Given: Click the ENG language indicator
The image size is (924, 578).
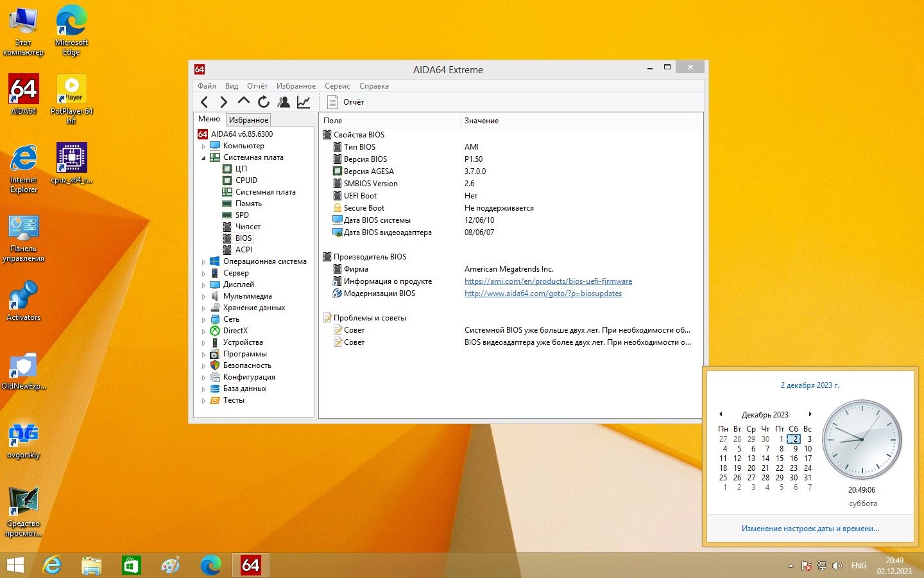Looking at the screenshot, I should tap(859, 566).
